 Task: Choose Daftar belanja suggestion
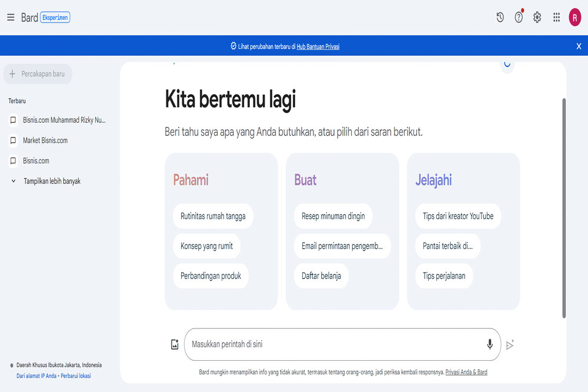click(x=322, y=276)
